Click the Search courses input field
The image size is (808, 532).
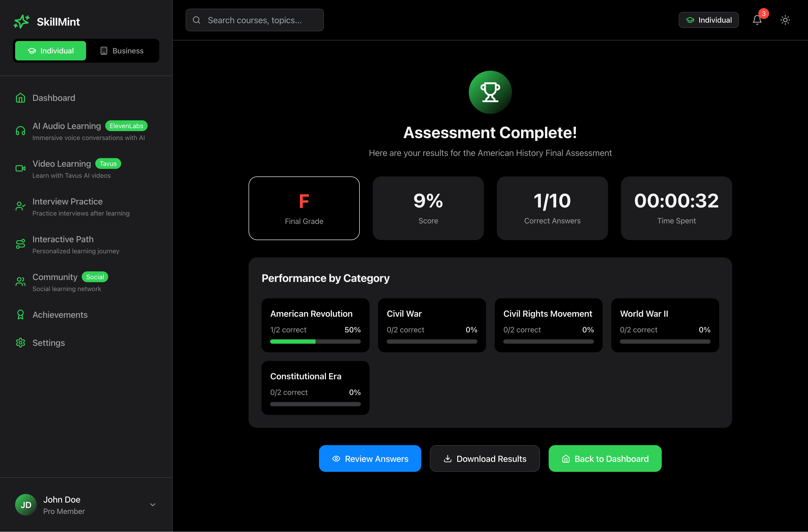point(254,20)
